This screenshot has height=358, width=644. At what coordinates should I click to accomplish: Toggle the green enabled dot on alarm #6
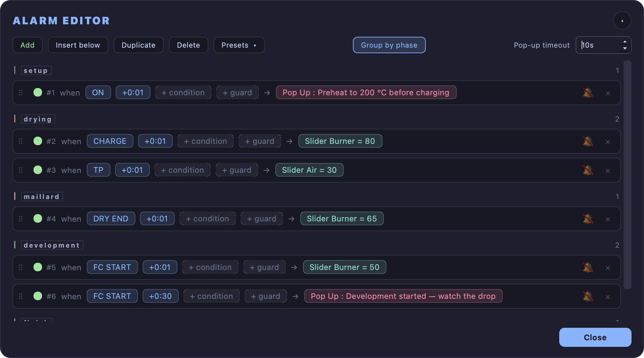tap(38, 296)
